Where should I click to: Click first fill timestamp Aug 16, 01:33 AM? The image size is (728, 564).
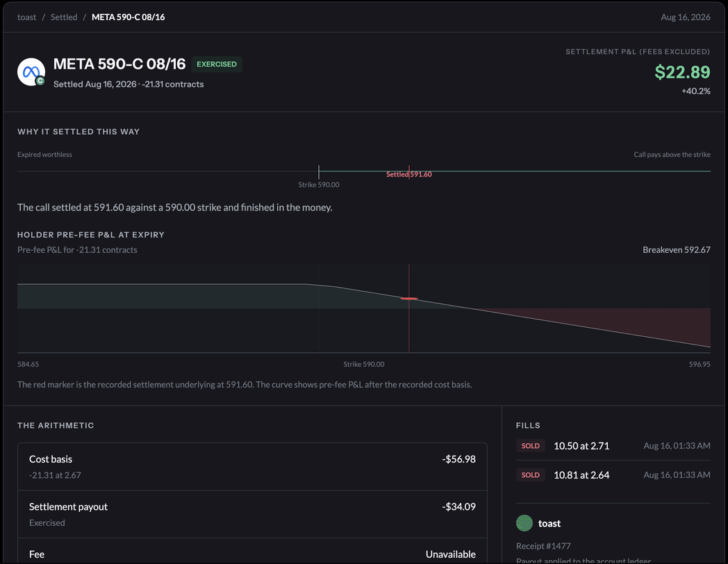click(x=677, y=446)
